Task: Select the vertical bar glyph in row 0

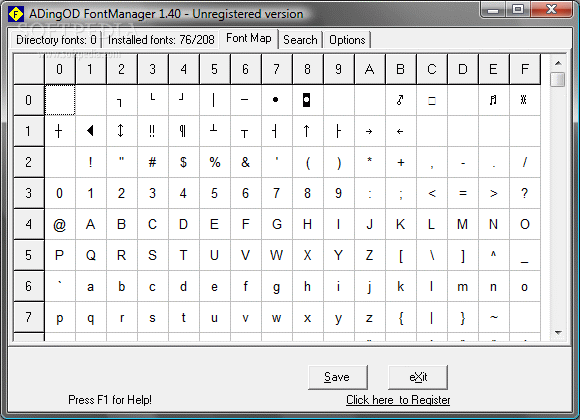Action: [214, 100]
